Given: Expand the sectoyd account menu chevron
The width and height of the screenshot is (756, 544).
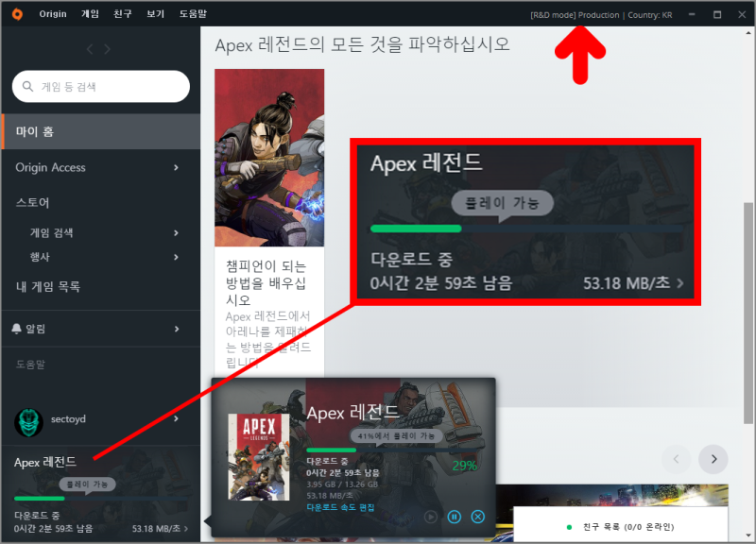Looking at the screenshot, I should (x=177, y=418).
